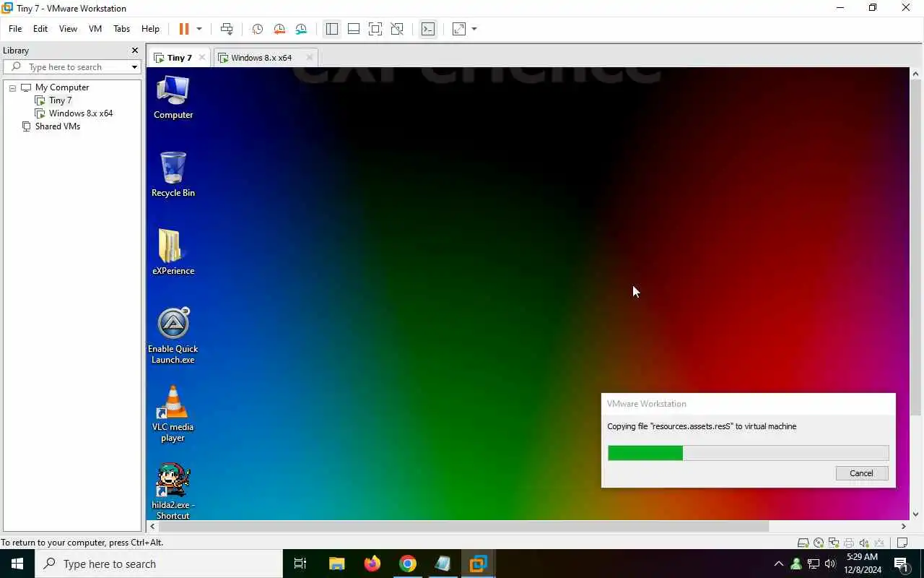
Task: Open the Help menu
Action: pyautogui.click(x=150, y=29)
